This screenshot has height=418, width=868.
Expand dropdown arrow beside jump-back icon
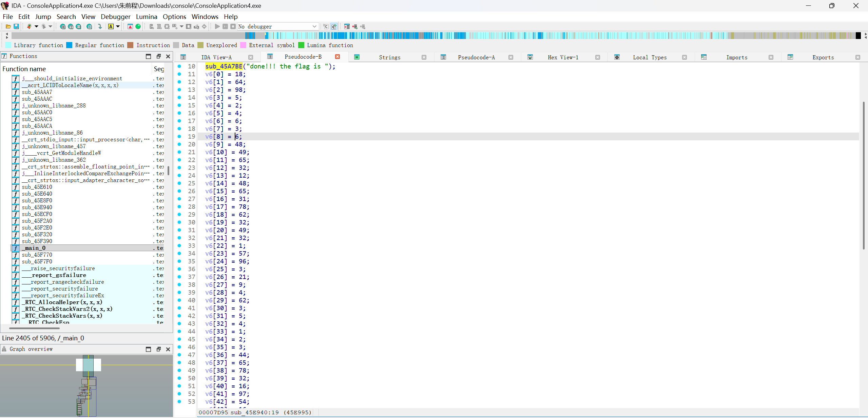[36, 26]
